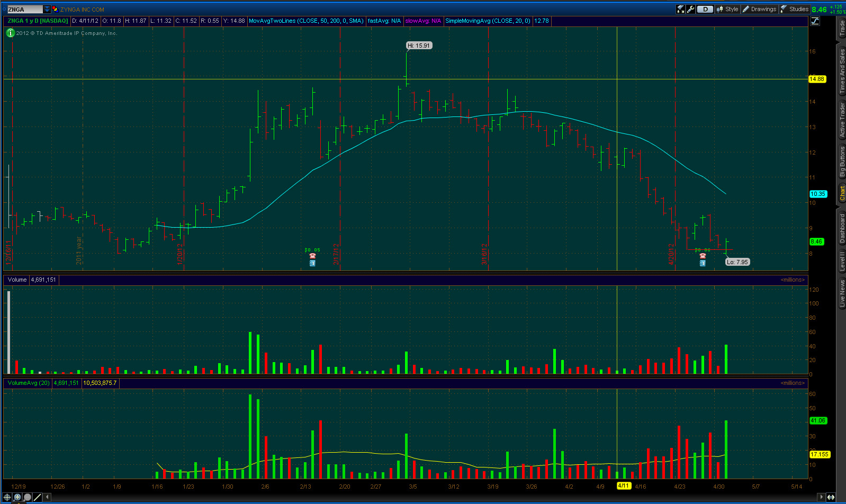Click the colored squares link icon
This screenshot has width=846, height=504.
(55, 10)
